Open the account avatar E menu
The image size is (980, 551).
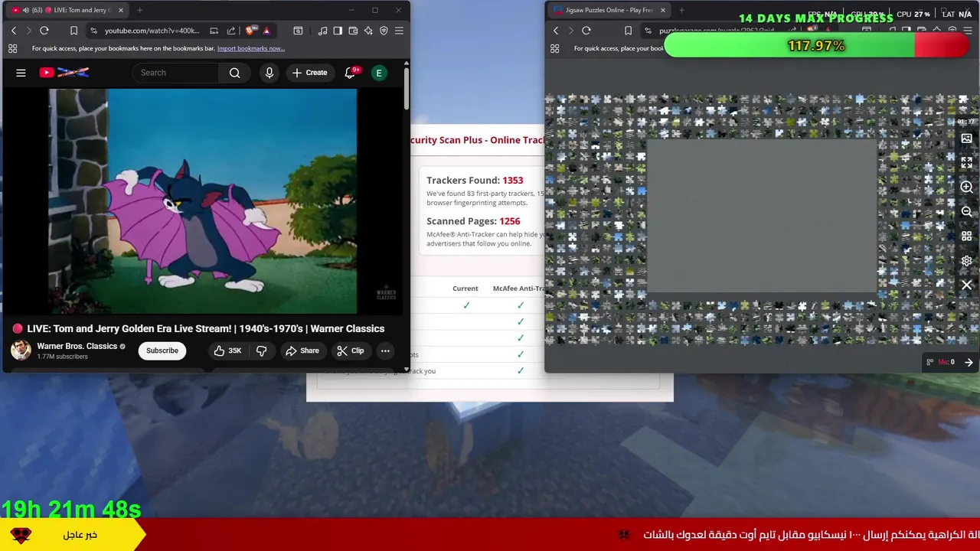pos(378,73)
